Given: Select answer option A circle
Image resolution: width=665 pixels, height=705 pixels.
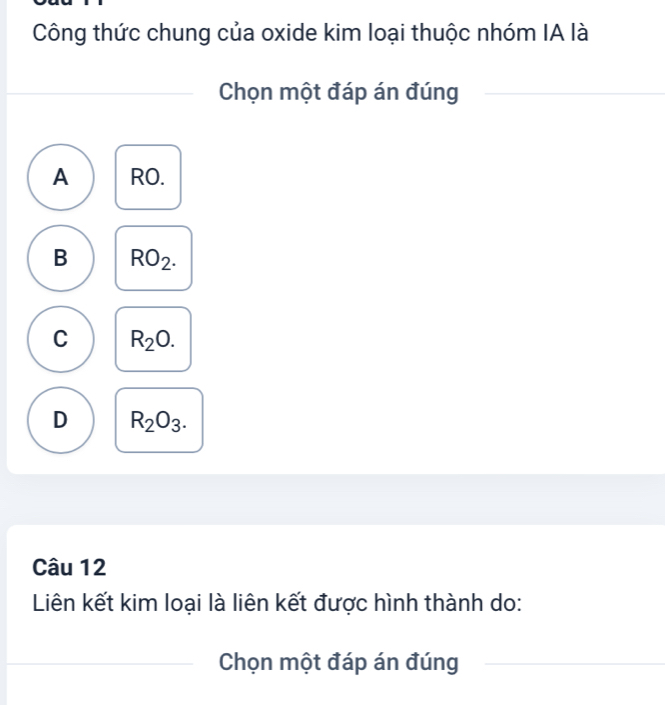Looking at the screenshot, I should click(62, 178).
